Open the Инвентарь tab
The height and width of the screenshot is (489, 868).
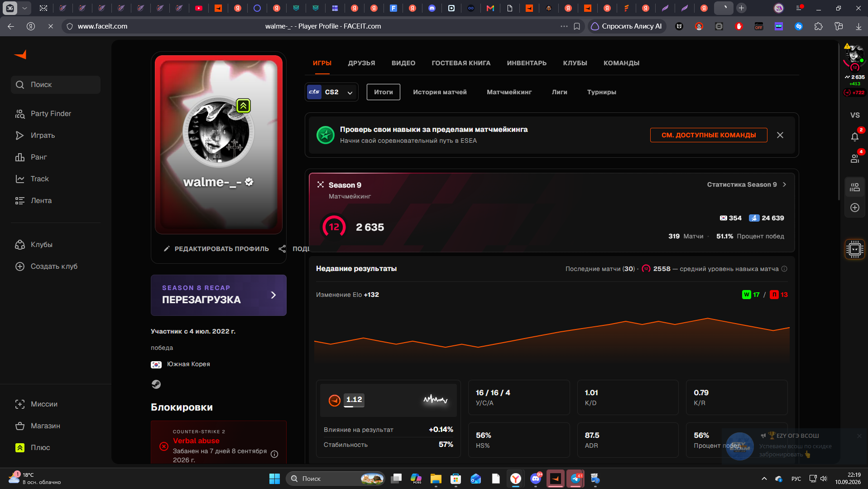pos(527,63)
